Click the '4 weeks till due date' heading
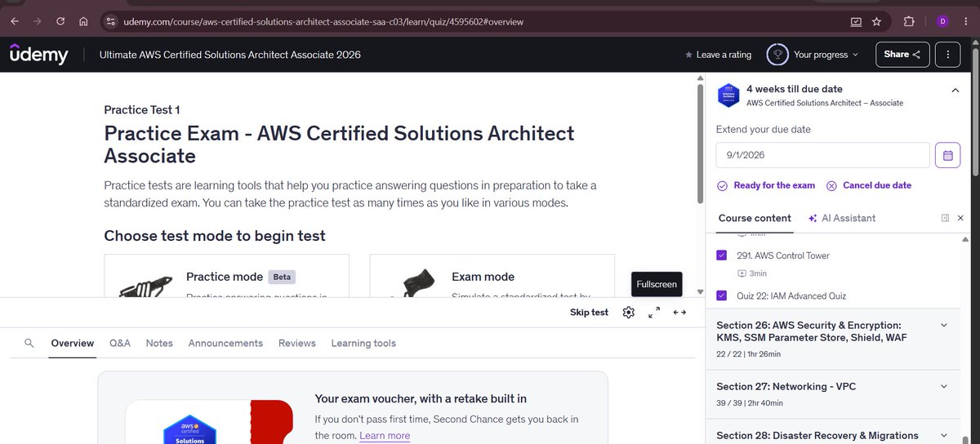The width and height of the screenshot is (980, 444). [x=795, y=89]
